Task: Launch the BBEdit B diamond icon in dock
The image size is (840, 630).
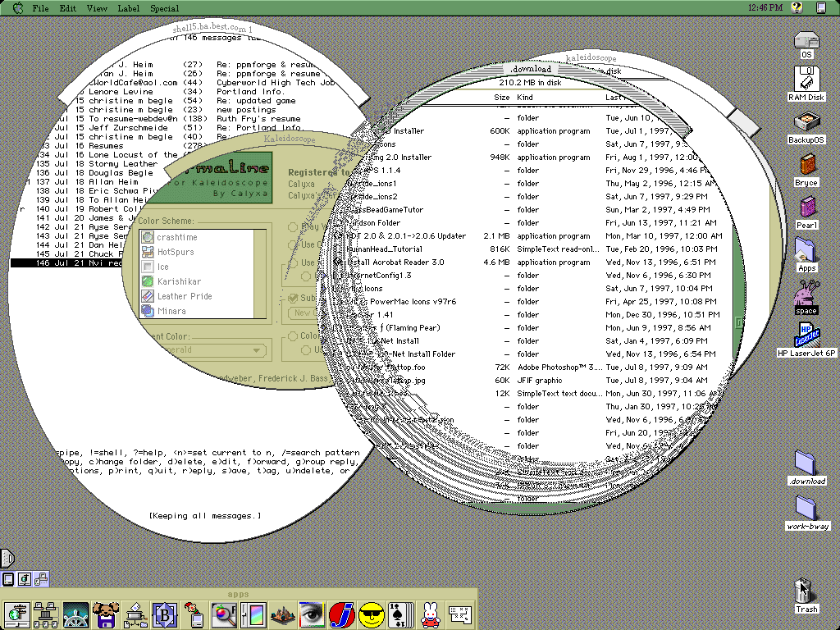Action: tap(164, 614)
